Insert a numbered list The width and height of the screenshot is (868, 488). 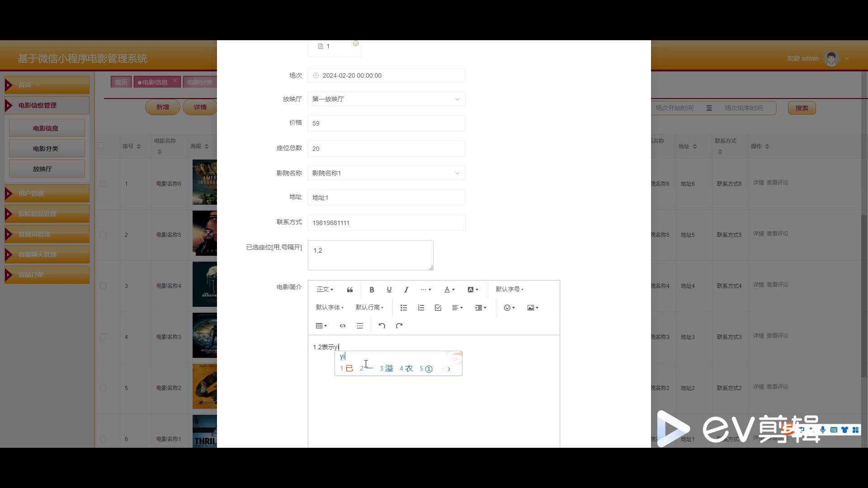tap(421, 308)
